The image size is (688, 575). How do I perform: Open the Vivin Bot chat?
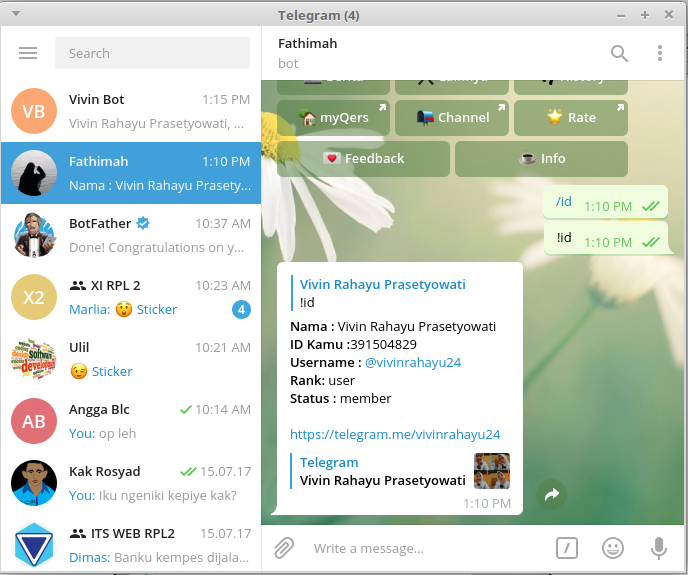[131, 111]
